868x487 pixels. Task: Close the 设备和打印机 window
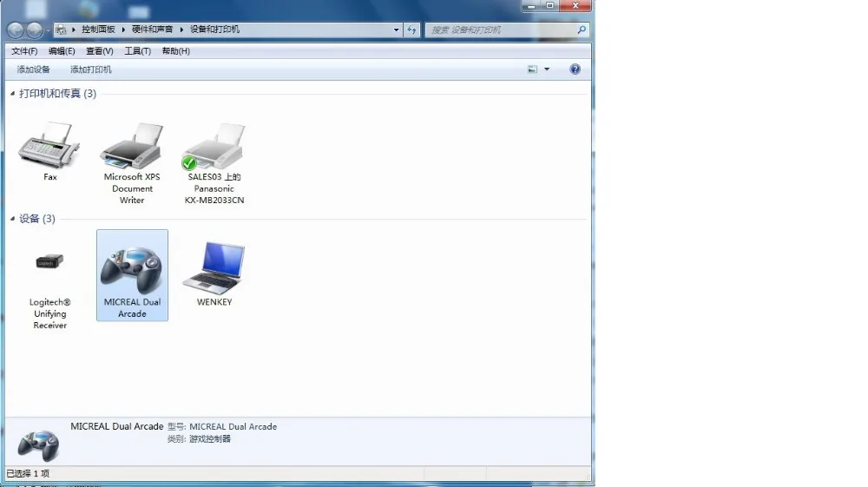point(575,5)
